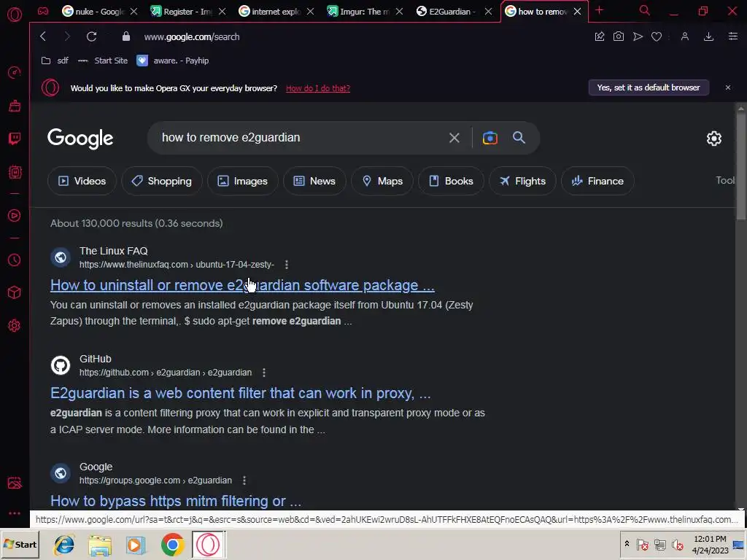
Task: Click the Google logo
Action: coord(80,139)
